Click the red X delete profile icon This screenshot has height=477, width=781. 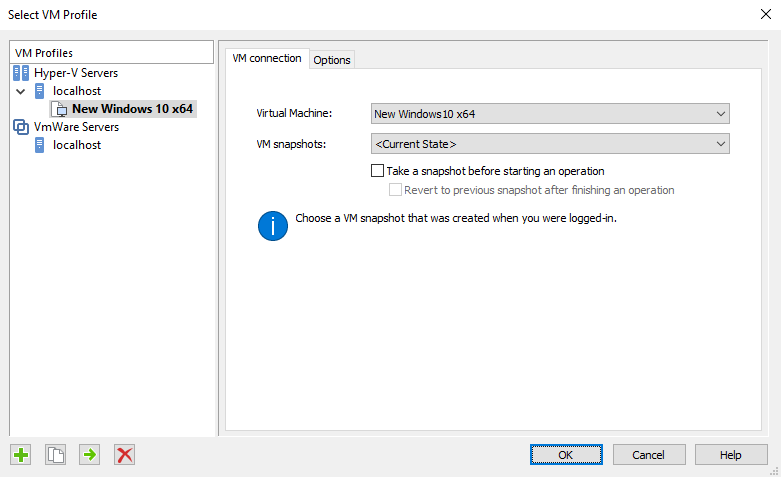coord(124,455)
